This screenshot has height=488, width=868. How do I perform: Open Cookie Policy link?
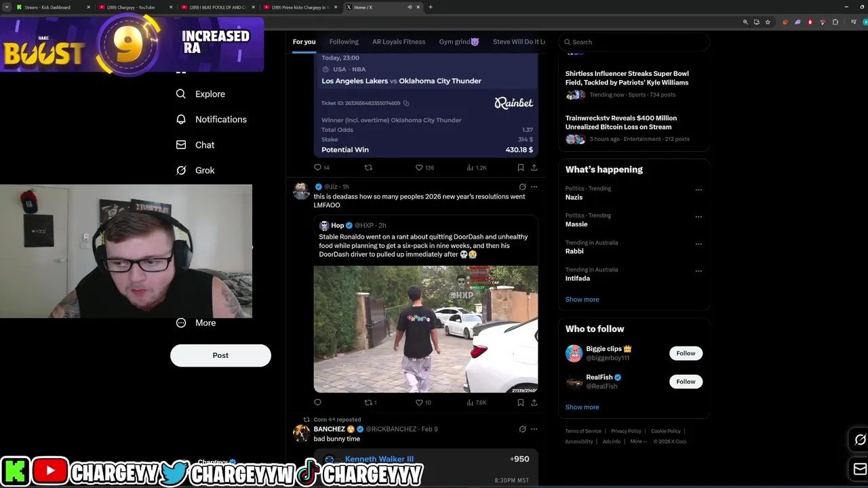(666, 431)
